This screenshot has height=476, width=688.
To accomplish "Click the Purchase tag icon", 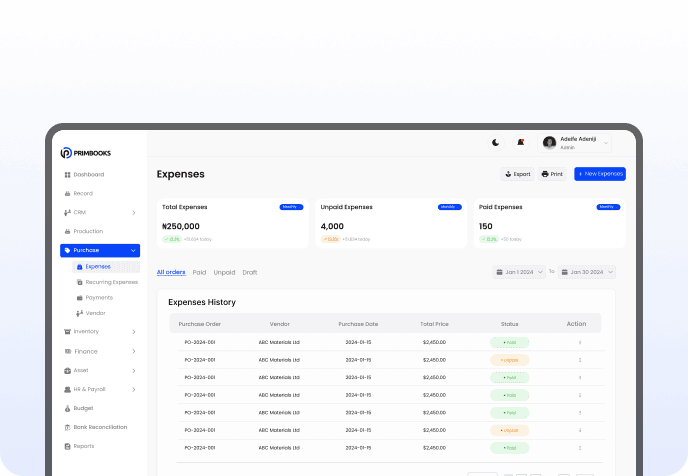I will pyautogui.click(x=67, y=251).
